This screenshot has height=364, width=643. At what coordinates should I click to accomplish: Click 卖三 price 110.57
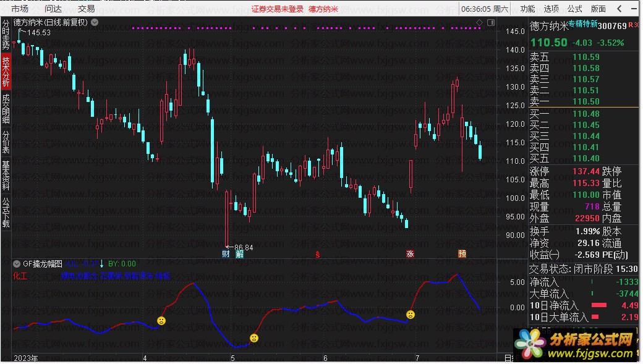click(586, 79)
